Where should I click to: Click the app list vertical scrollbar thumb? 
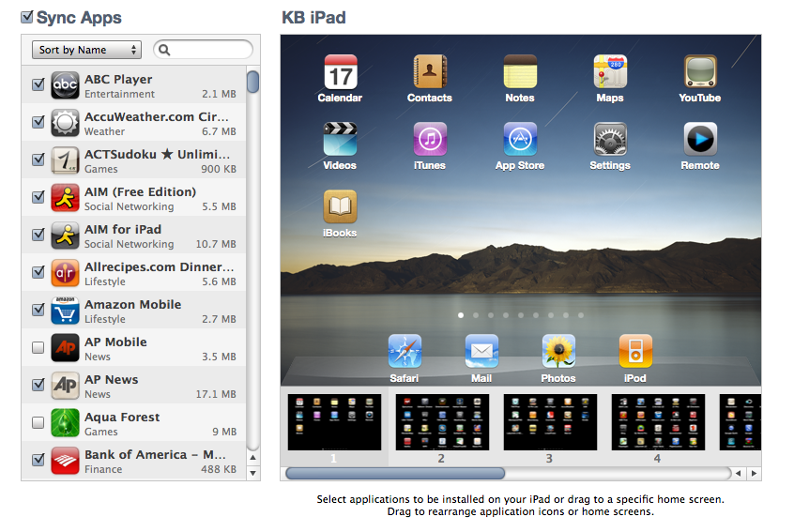(x=252, y=82)
